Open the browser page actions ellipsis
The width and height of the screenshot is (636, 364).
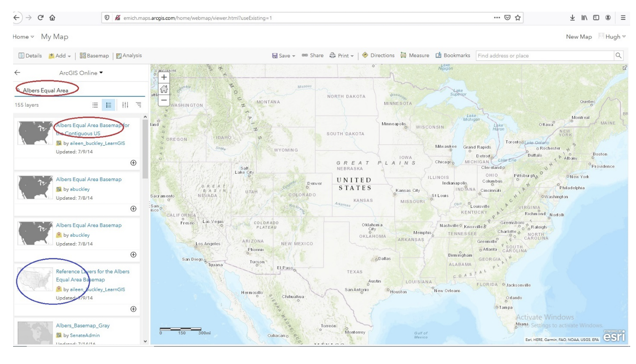[x=497, y=17]
